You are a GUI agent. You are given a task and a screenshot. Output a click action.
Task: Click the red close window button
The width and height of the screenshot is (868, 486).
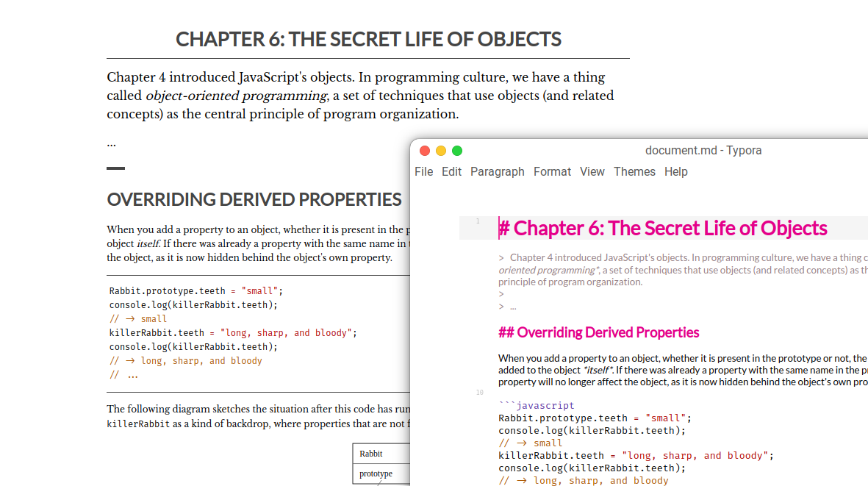[x=425, y=151]
